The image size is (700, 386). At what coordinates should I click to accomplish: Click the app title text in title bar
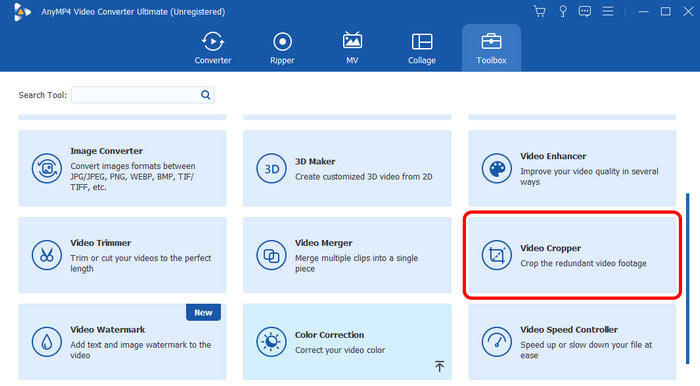(133, 12)
